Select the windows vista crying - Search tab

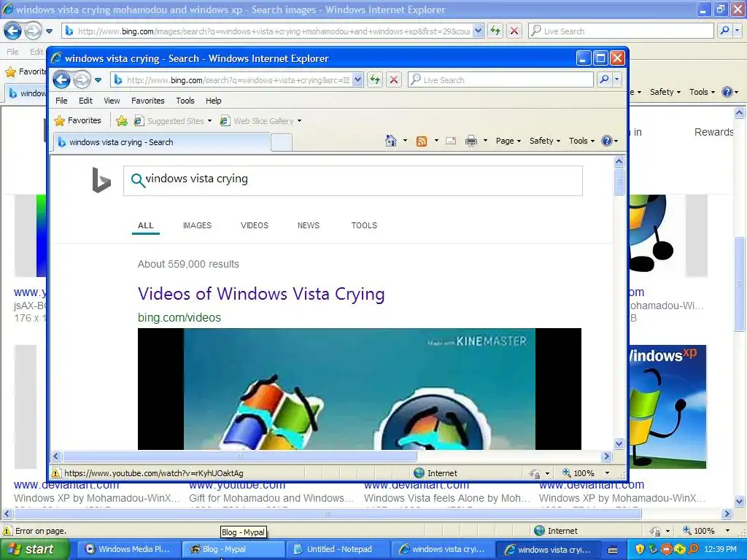161,142
